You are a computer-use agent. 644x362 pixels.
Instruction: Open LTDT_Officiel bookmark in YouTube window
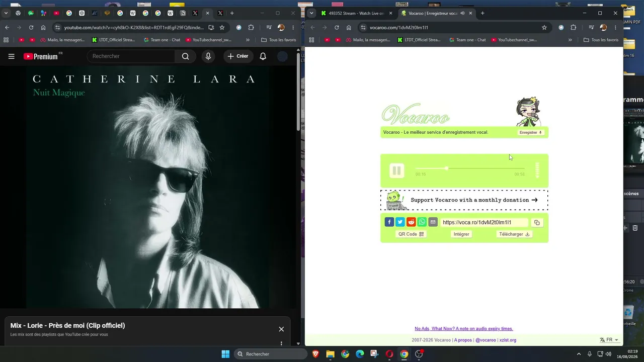point(114,40)
